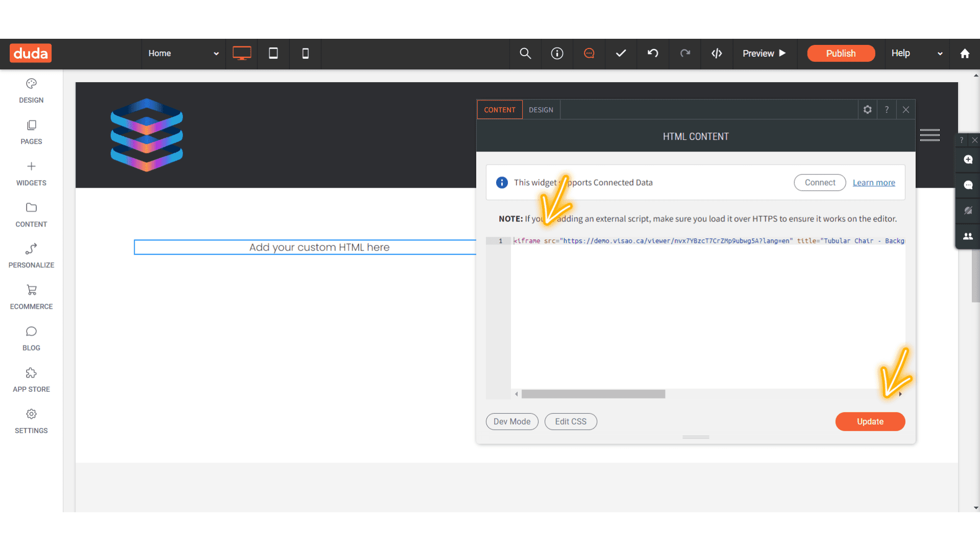Open Dev Mode from dialog
Image resolution: width=980 pixels, height=551 pixels.
[x=512, y=421]
